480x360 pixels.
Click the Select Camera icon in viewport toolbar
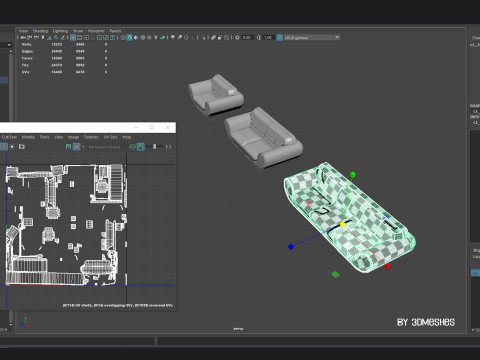point(23,38)
